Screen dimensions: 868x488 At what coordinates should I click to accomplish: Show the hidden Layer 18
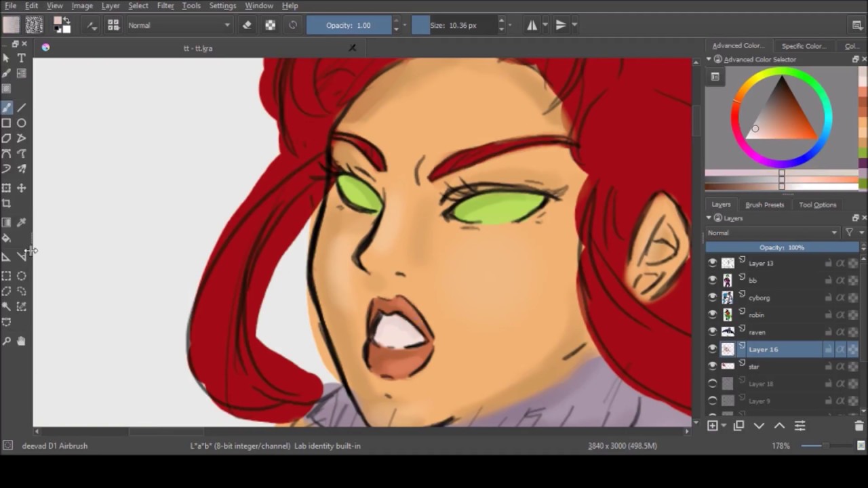(x=712, y=384)
